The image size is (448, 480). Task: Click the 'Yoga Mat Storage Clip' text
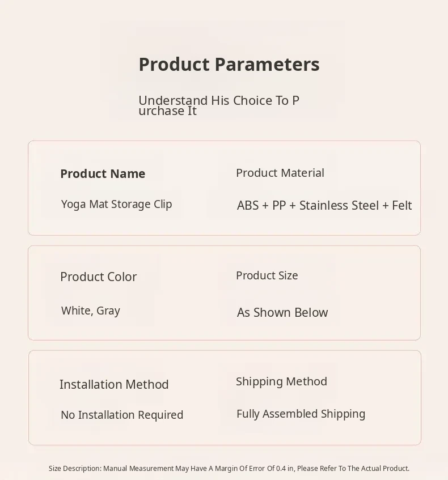click(116, 204)
